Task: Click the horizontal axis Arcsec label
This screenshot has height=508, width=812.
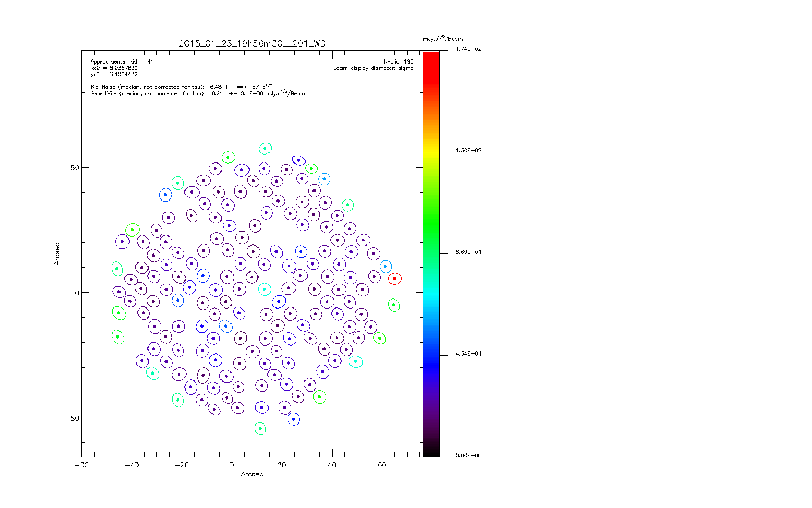Action: (x=252, y=474)
